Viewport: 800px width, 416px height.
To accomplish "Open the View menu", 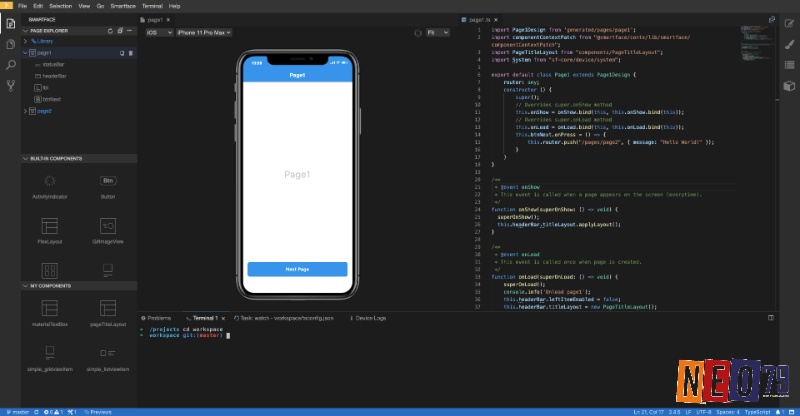I will pos(84,6).
